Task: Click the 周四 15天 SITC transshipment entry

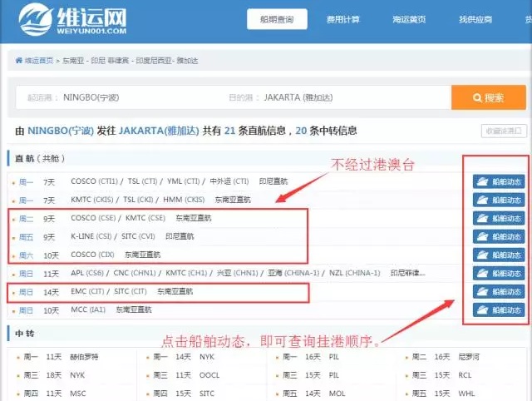Action: (184, 394)
